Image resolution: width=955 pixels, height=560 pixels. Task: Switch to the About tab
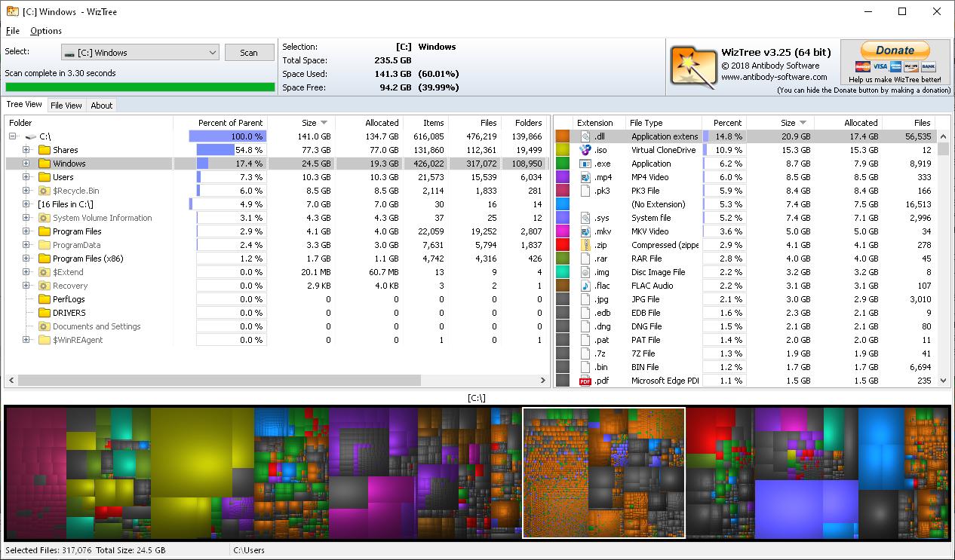(102, 106)
